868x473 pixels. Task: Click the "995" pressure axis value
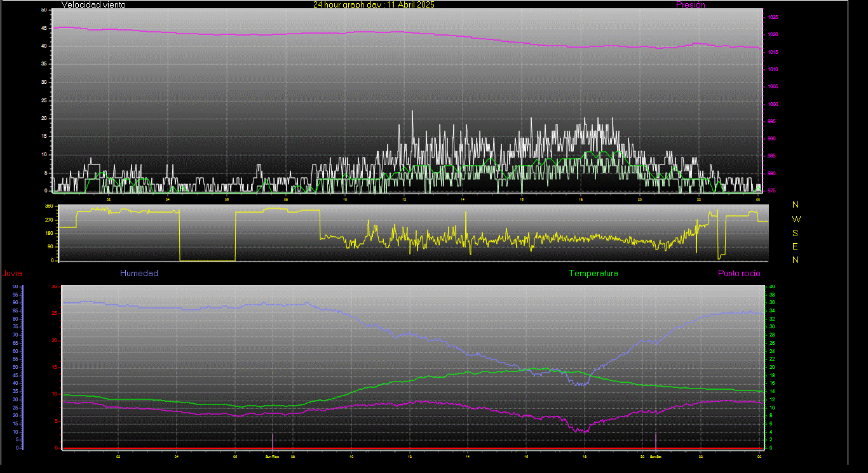click(x=771, y=121)
